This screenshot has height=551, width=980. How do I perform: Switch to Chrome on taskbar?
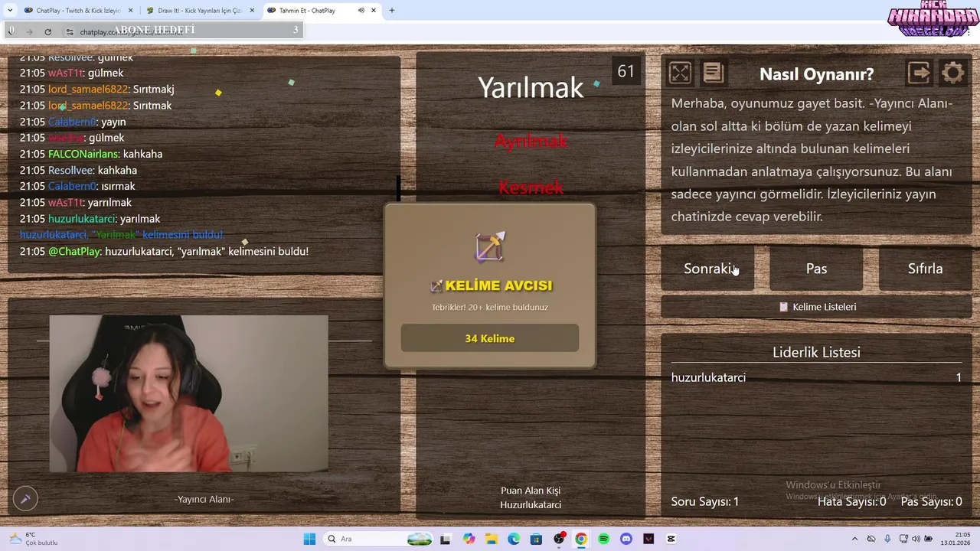pos(581,539)
